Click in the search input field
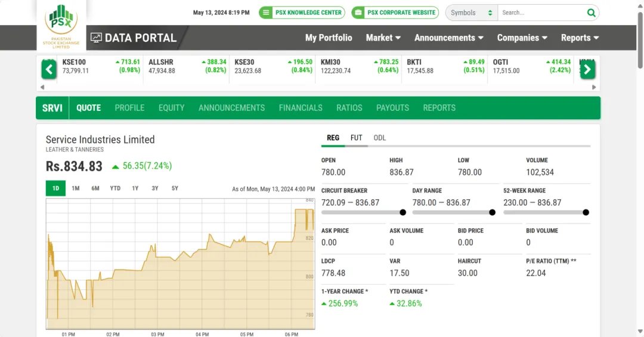This screenshot has height=337, width=644. tap(541, 13)
